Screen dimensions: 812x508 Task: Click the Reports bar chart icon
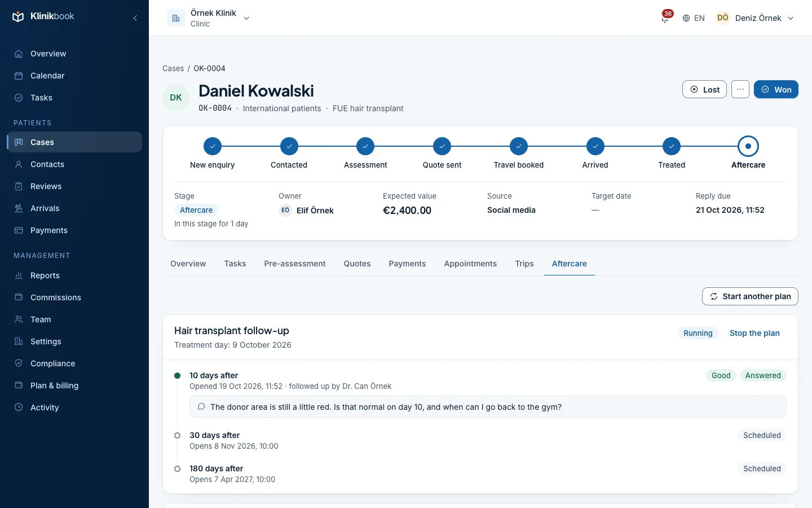coord(19,275)
